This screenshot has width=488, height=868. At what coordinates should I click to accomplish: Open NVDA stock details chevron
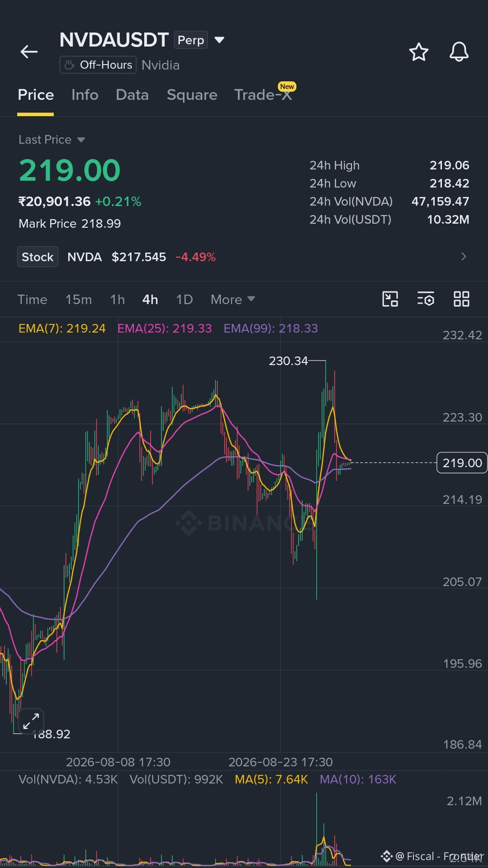464,257
